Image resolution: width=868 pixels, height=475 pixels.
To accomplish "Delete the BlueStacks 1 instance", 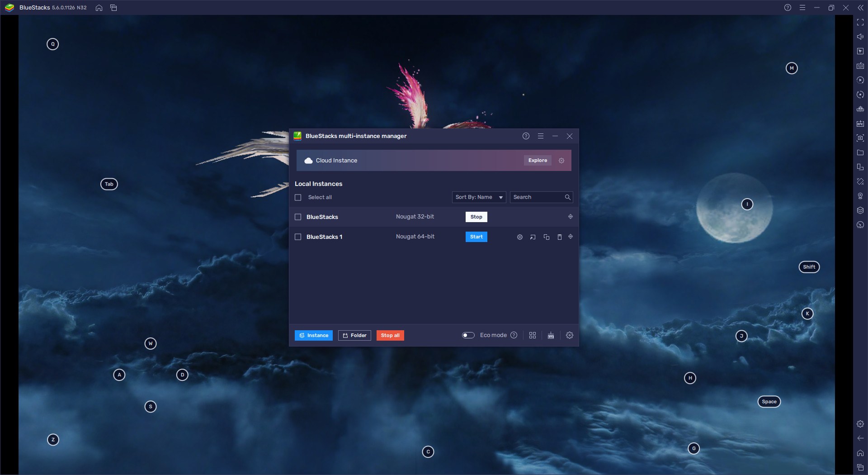I will pos(559,237).
